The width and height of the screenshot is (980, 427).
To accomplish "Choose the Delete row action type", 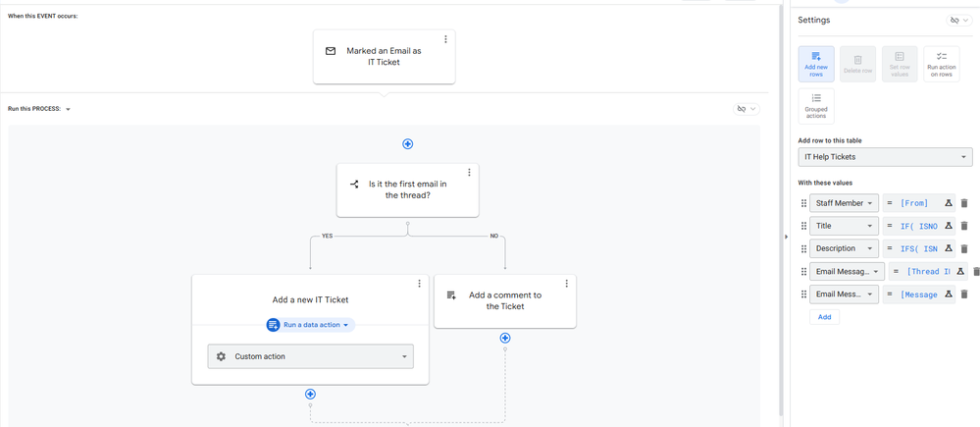I will tap(857, 64).
